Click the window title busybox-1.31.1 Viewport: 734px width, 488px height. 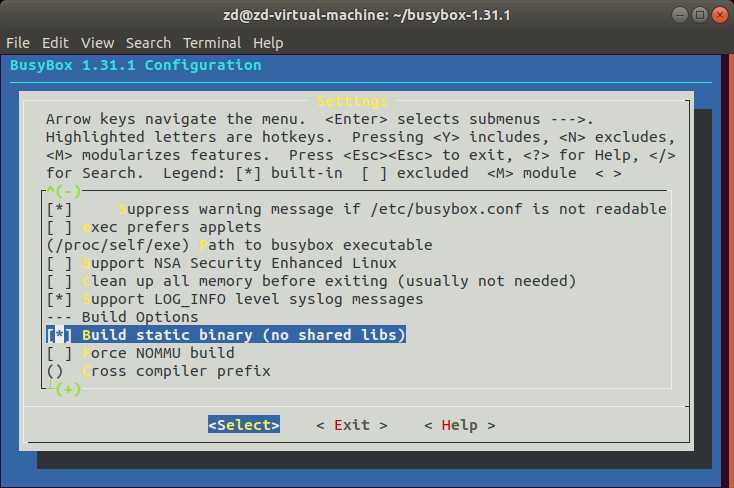pos(367,15)
